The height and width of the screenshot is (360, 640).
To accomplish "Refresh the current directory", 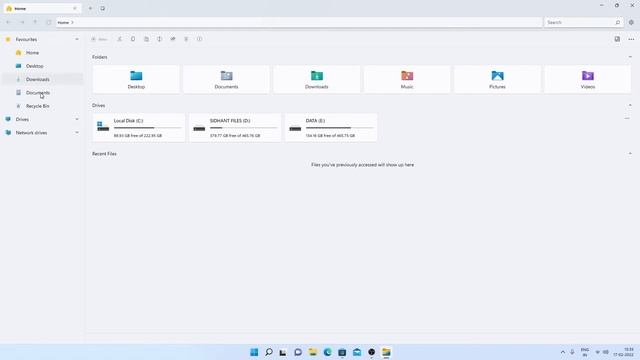I will click(x=49, y=22).
